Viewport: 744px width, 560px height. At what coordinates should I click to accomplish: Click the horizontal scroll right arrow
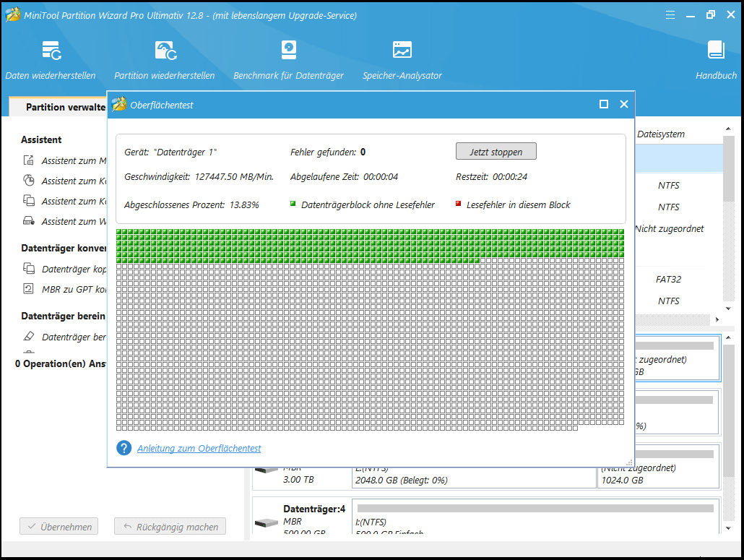(717, 319)
